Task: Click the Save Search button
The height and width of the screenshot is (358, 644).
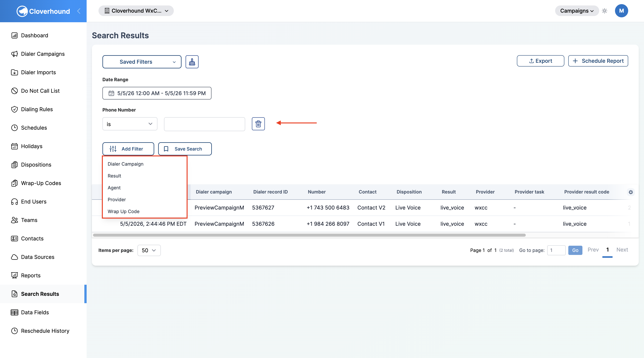Action: [x=185, y=149]
